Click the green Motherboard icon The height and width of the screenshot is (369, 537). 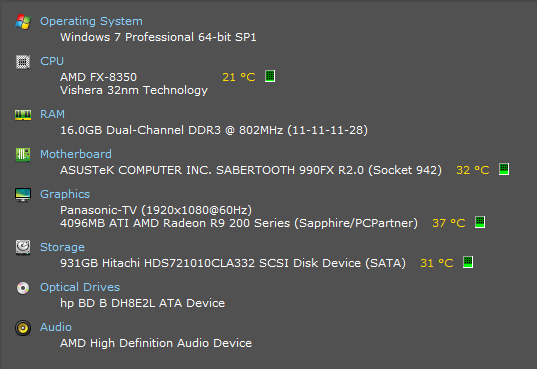point(23,155)
